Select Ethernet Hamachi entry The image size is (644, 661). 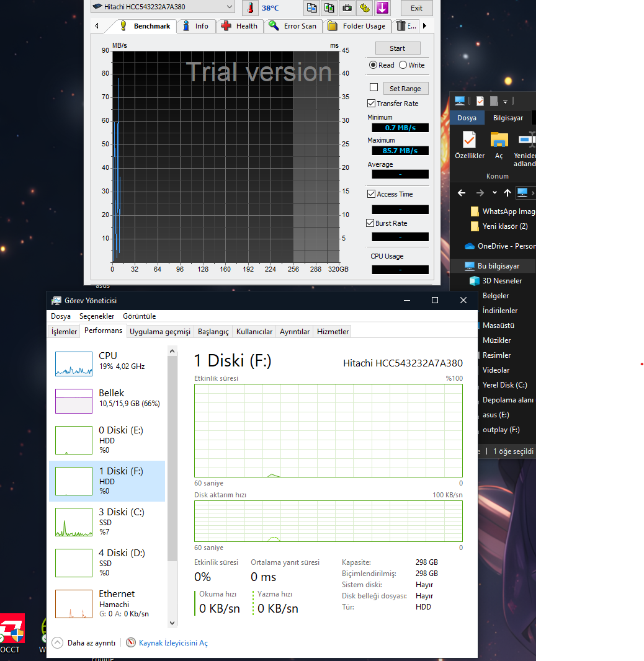107,603
